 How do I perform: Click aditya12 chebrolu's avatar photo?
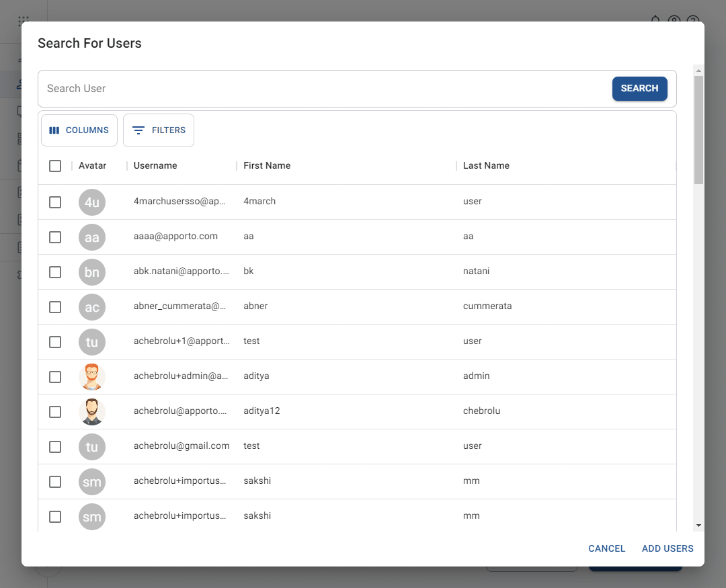point(92,411)
